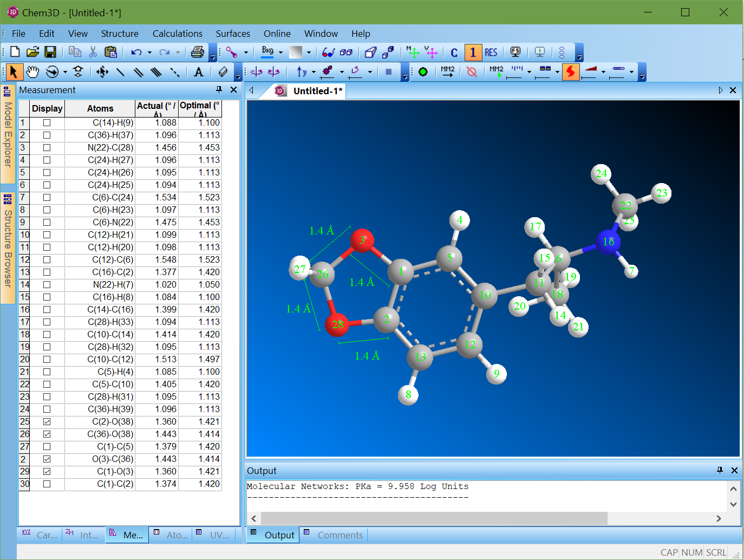The width and height of the screenshot is (744, 560).
Task: Check Display box for C(6)-C(24) row
Action: click(x=47, y=198)
